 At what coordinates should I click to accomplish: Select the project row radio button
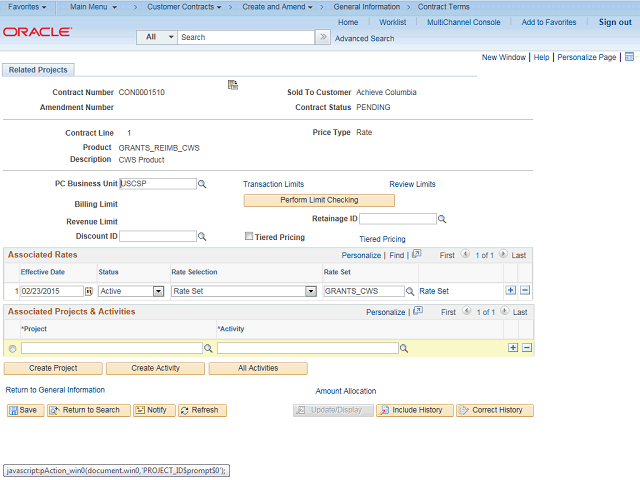click(13, 349)
